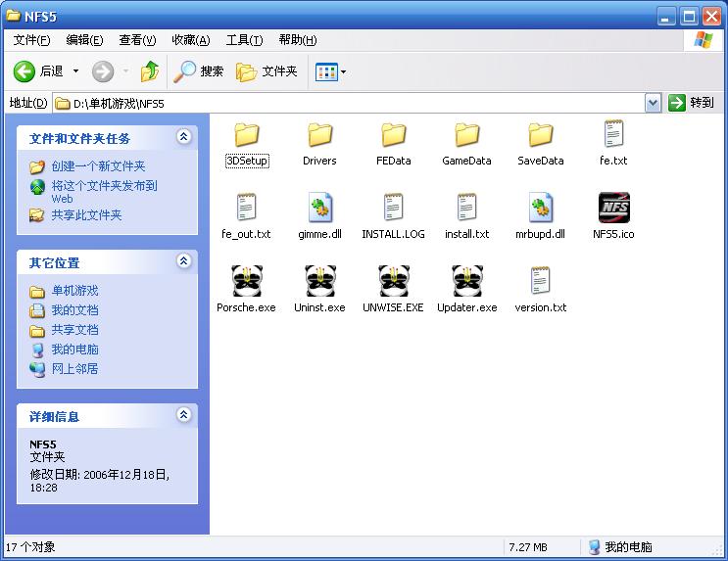Screen dimensions: 728x561
Task: Select the fe_out.txt file icon
Action: tap(246, 207)
